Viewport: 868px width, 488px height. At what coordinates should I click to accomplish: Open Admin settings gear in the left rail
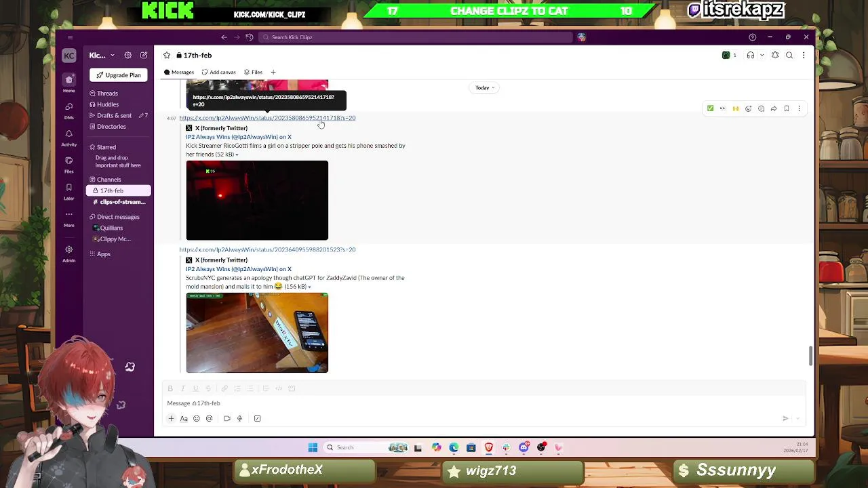[68, 253]
